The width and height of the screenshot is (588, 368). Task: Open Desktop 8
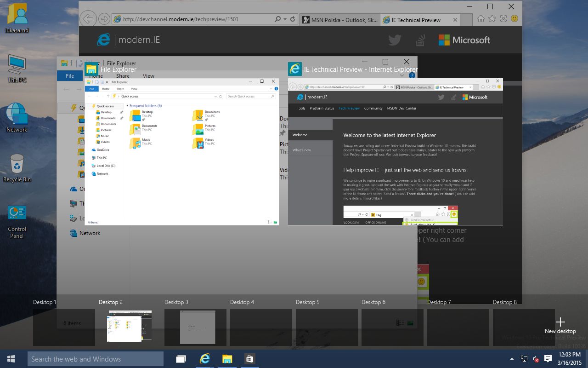[524, 328]
